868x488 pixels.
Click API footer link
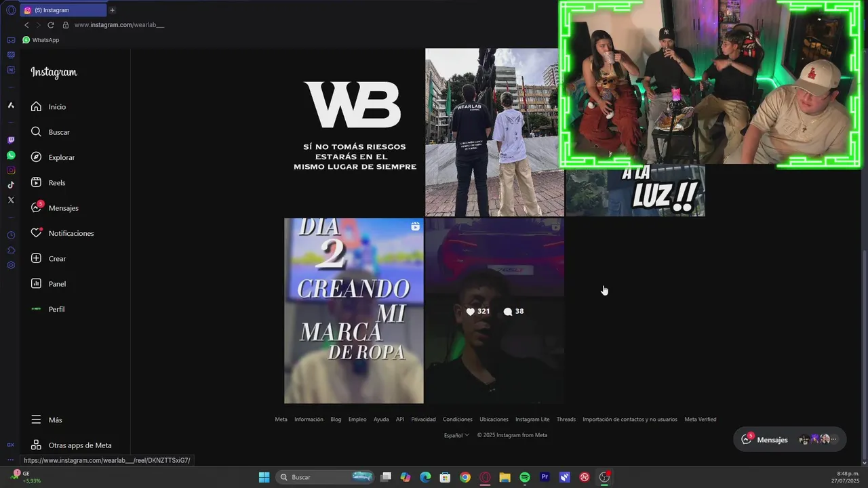coord(400,420)
